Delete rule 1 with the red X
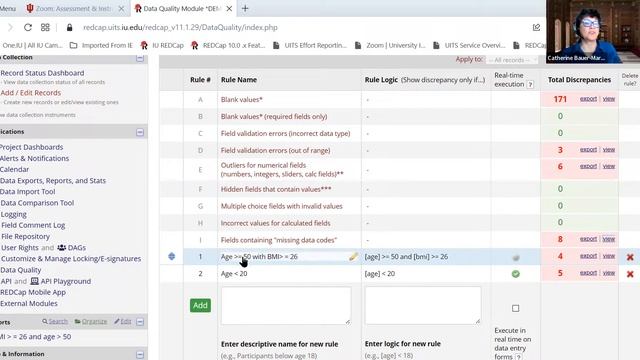Image resolution: width=640 pixels, height=360 pixels. tap(630, 257)
